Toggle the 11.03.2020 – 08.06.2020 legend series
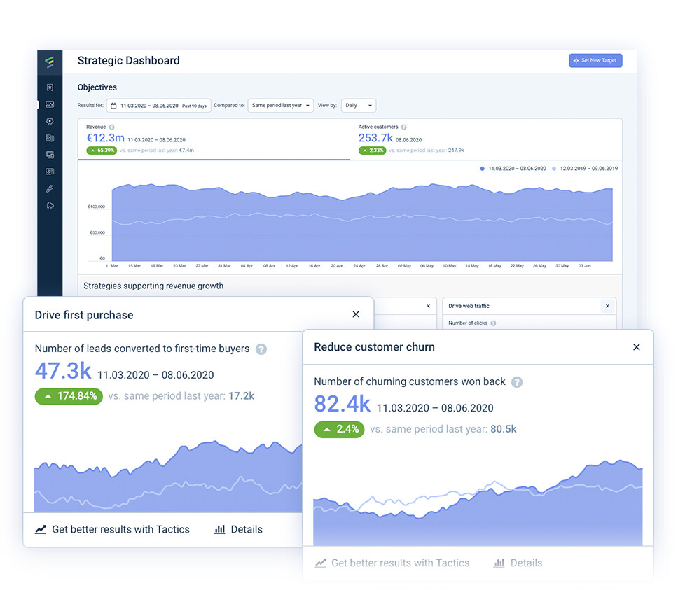Image resolution: width=678 pixels, height=616 pixels. tap(513, 169)
